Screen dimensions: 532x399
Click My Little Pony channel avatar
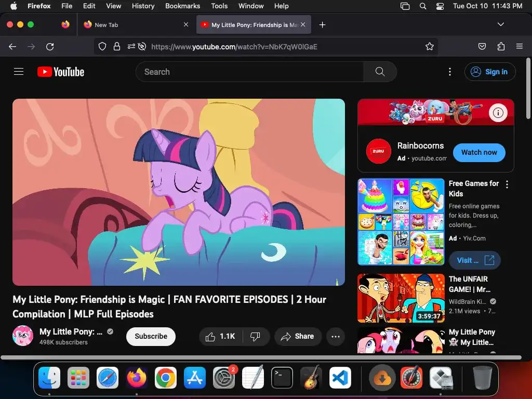[23, 336]
